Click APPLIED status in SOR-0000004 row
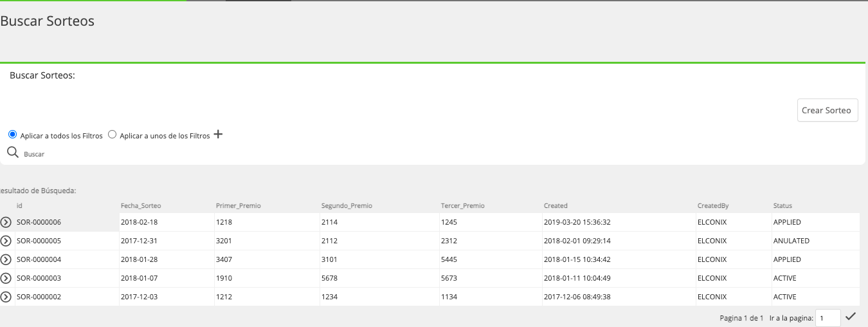Viewport: 868px width, 327px height. (787, 259)
